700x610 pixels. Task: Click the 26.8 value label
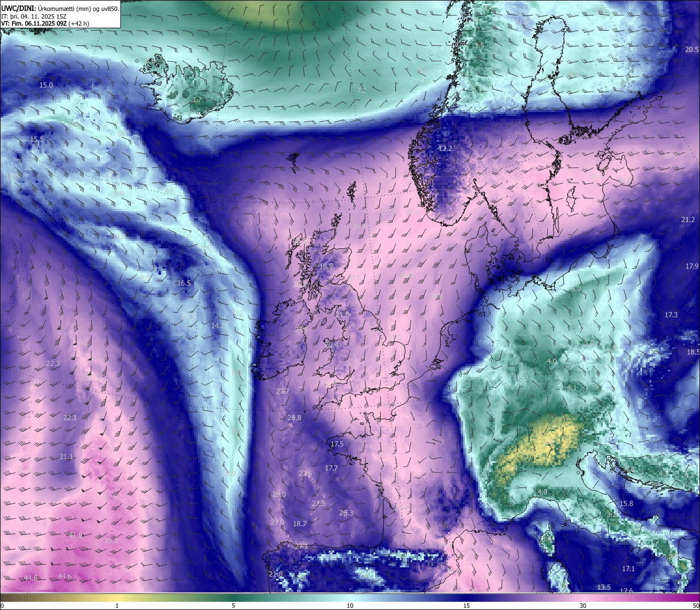click(x=294, y=417)
